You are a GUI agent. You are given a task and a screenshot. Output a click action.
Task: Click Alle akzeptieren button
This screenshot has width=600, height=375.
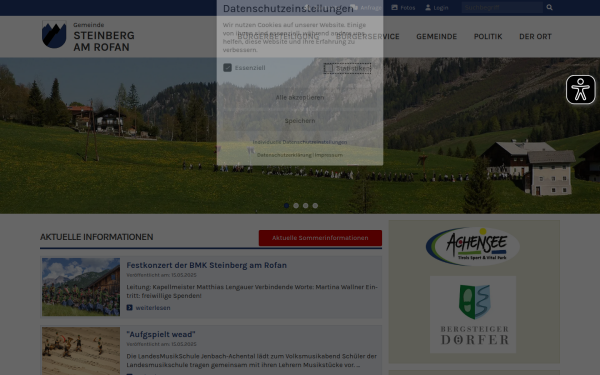click(300, 98)
